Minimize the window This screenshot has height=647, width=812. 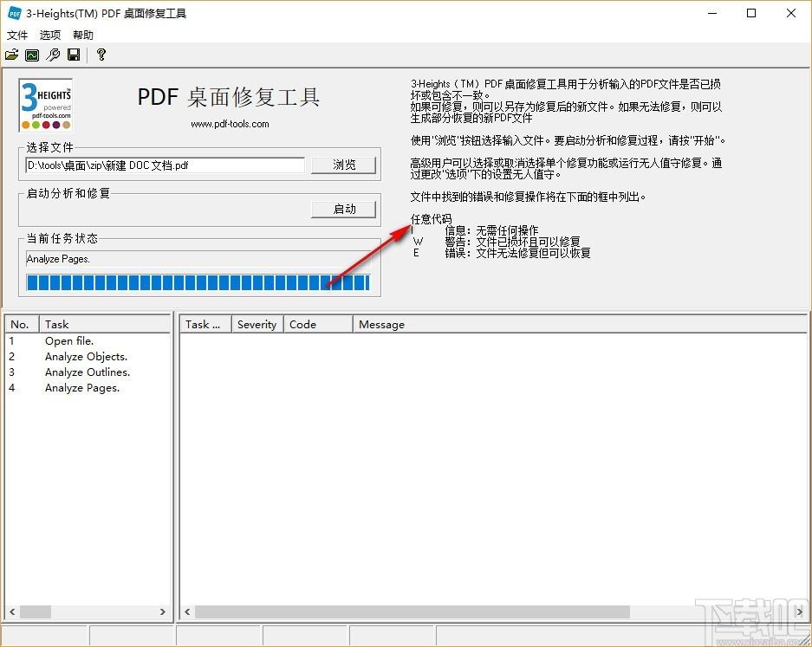(x=712, y=13)
